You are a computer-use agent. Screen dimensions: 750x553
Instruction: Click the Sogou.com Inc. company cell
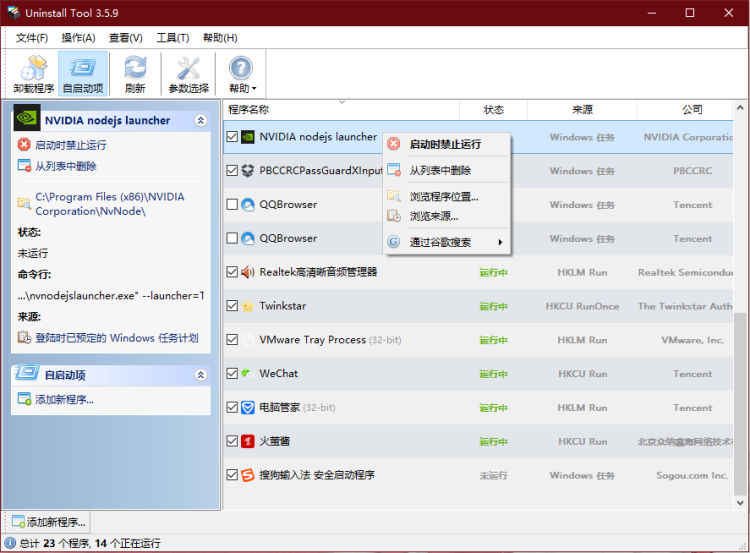(692, 476)
